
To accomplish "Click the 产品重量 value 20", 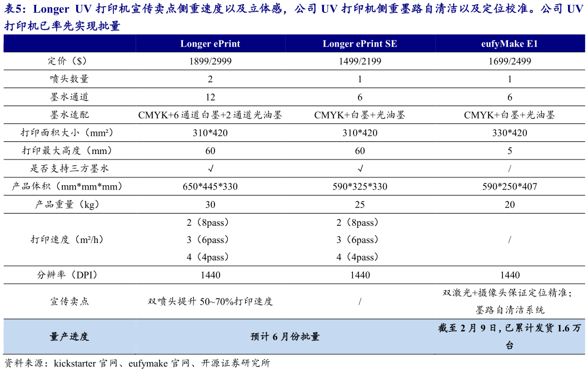I will 510,204.
